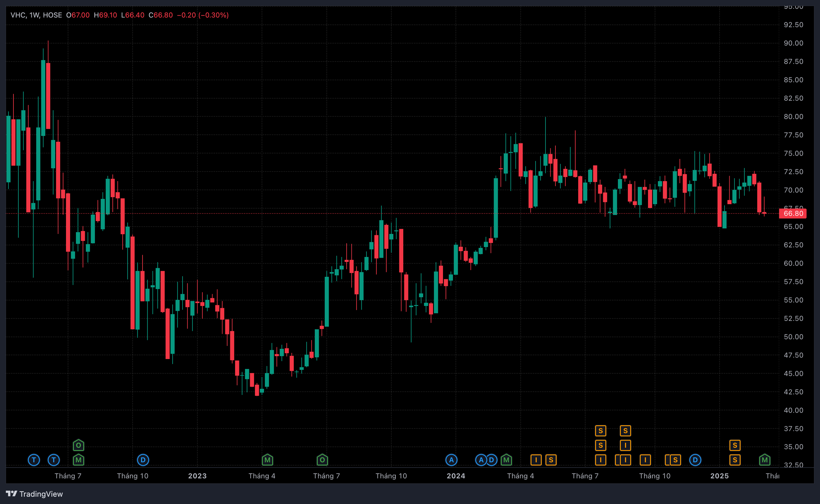
Task: Click the 35.00 tick on the price axis
Action: [794, 447]
